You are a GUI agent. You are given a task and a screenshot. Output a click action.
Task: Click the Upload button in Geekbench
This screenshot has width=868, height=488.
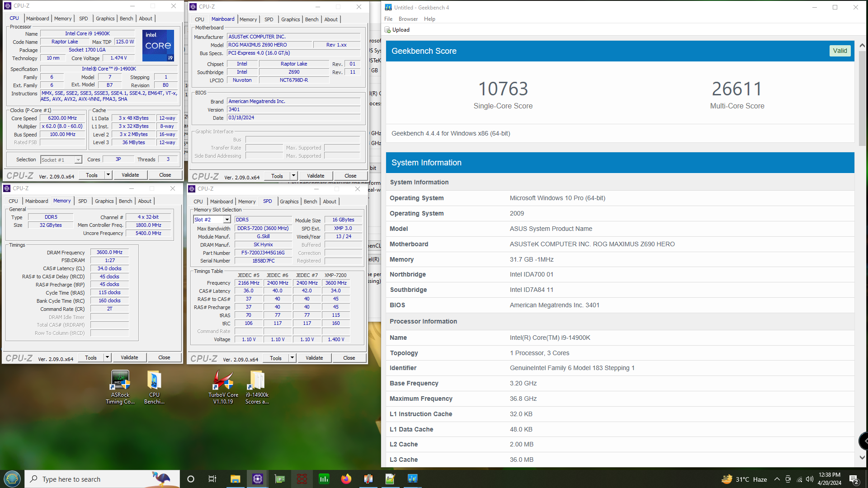point(397,30)
